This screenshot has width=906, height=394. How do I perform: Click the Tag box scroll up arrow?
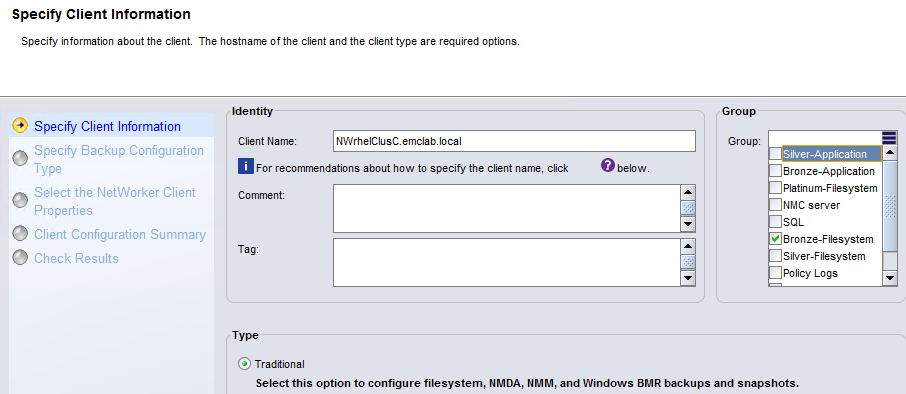tap(688, 246)
